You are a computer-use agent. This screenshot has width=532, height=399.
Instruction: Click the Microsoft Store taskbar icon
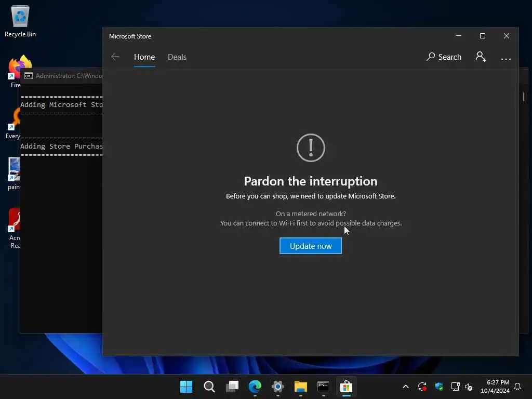(346, 387)
